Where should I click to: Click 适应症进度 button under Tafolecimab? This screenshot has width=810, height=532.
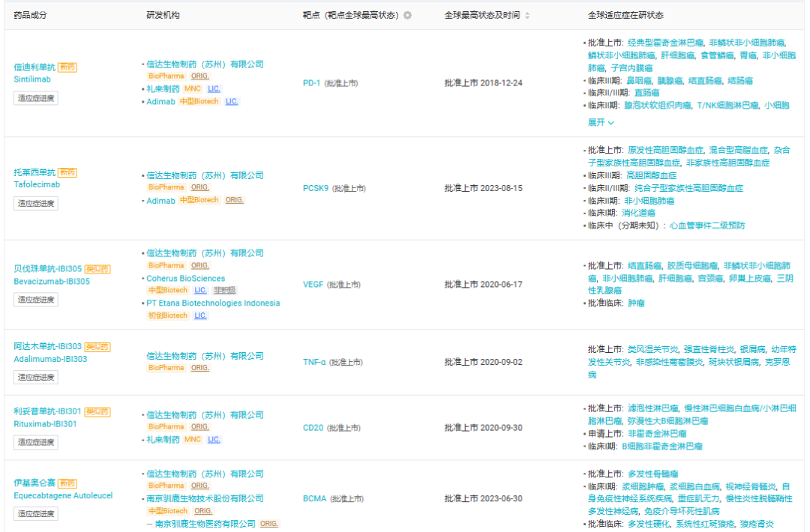coord(36,203)
